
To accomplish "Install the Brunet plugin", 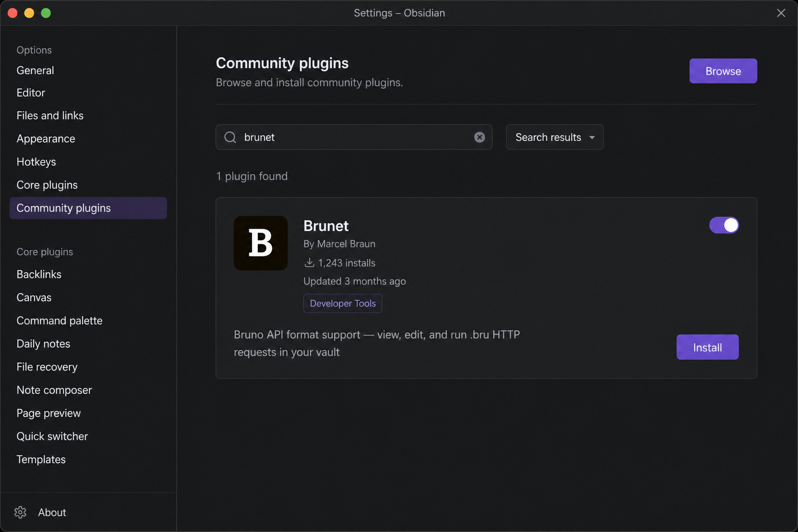I will [x=708, y=347].
